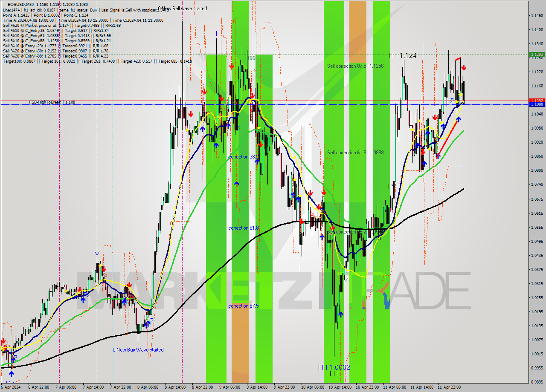This screenshot has width=546, height=392.
Task: Select the 'Sell %10 @ Entry -23: 1.1773' line
Action: (55, 46)
